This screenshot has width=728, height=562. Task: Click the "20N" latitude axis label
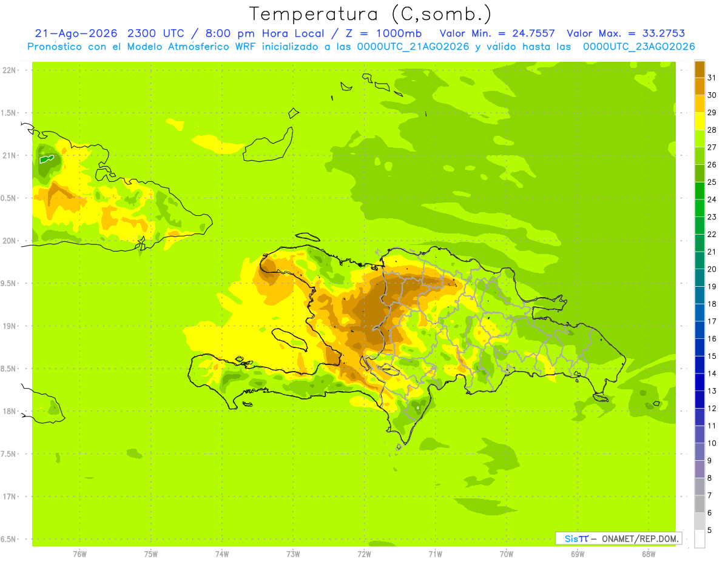pos(8,241)
